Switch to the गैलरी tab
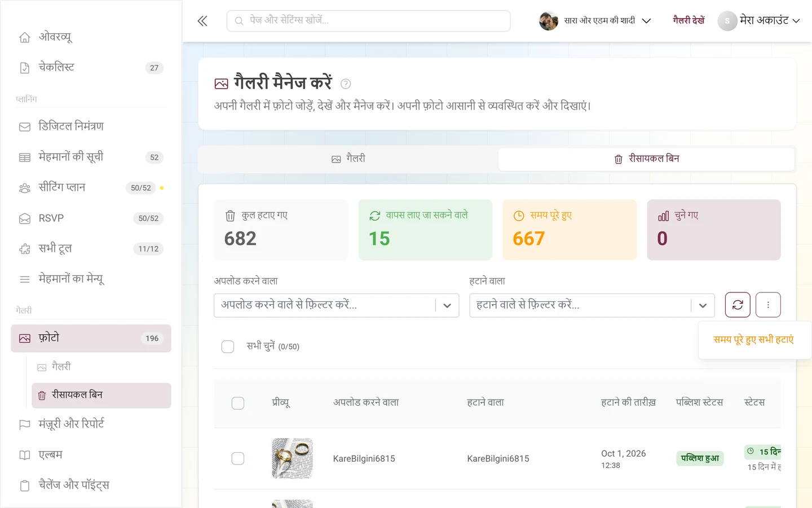 click(x=348, y=159)
